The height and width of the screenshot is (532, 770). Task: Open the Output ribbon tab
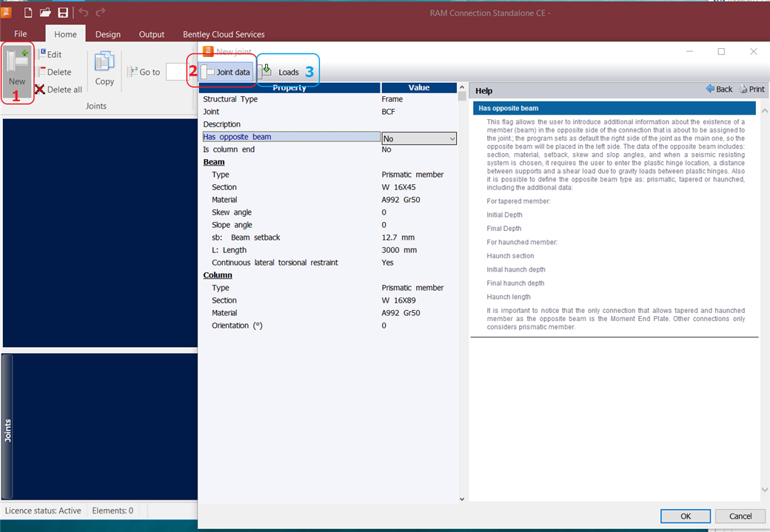pos(152,34)
